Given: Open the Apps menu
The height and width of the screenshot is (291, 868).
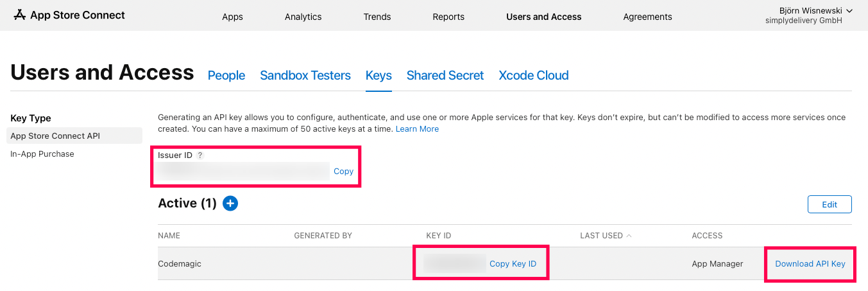Looking at the screenshot, I should [232, 17].
